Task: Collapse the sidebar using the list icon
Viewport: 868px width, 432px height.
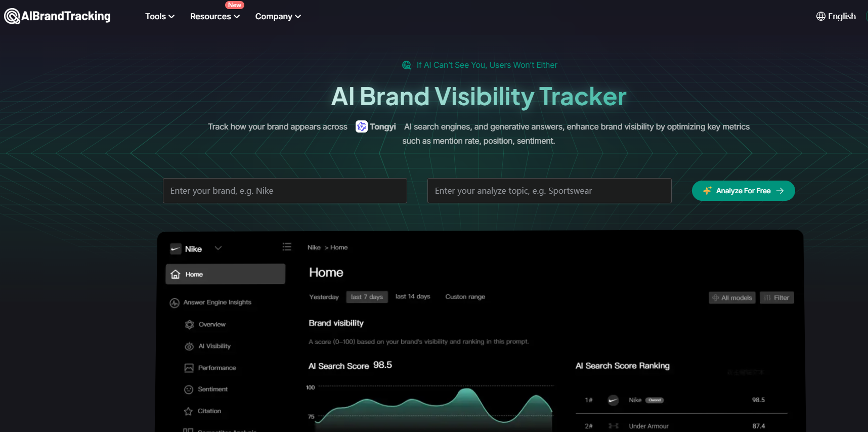Action: 287,247
